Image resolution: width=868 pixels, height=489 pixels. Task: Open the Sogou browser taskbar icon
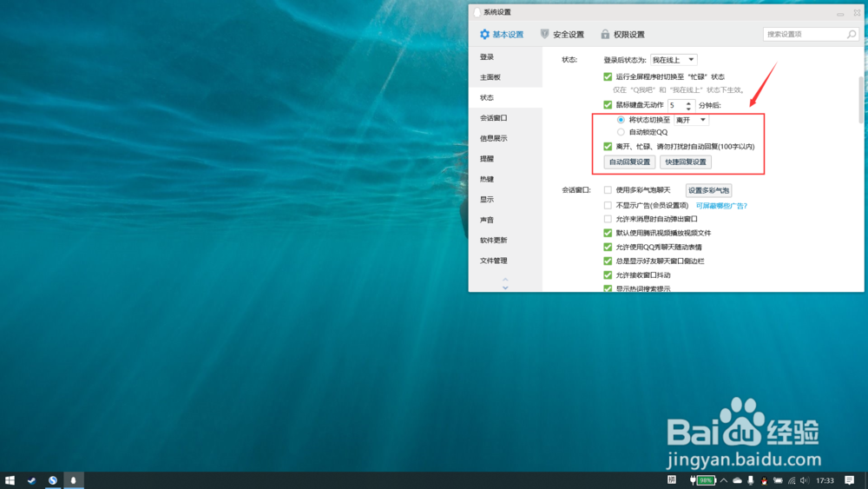[53, 480]
